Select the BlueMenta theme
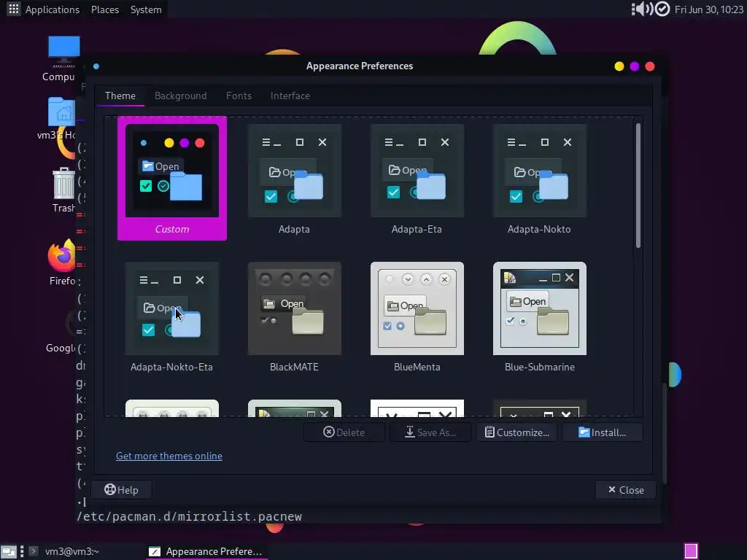This screenshot has height=560, width=747. tap(417, 316)
